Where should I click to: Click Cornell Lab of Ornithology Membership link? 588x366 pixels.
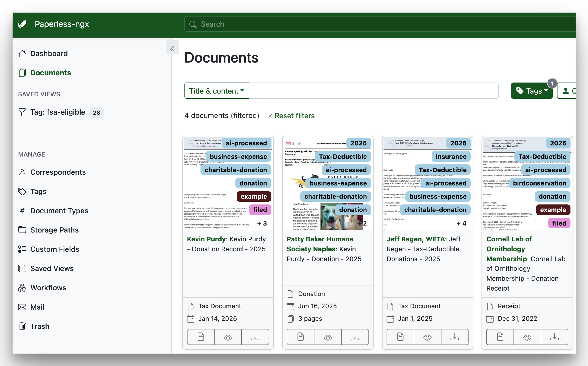509,249
